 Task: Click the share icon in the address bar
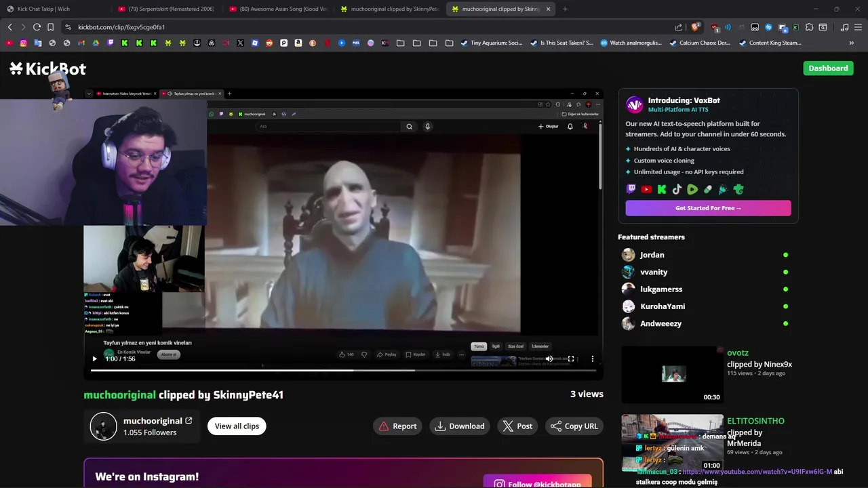click(678, 27)
